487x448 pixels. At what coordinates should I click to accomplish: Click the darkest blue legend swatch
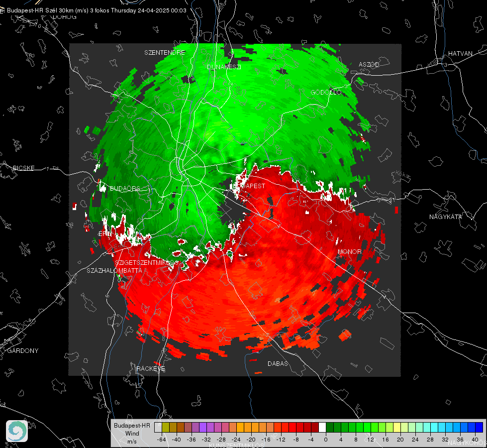coord(479,428)
